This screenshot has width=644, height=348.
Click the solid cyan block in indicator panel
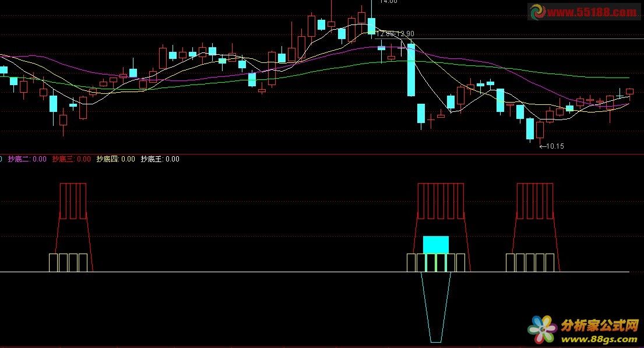436,245
